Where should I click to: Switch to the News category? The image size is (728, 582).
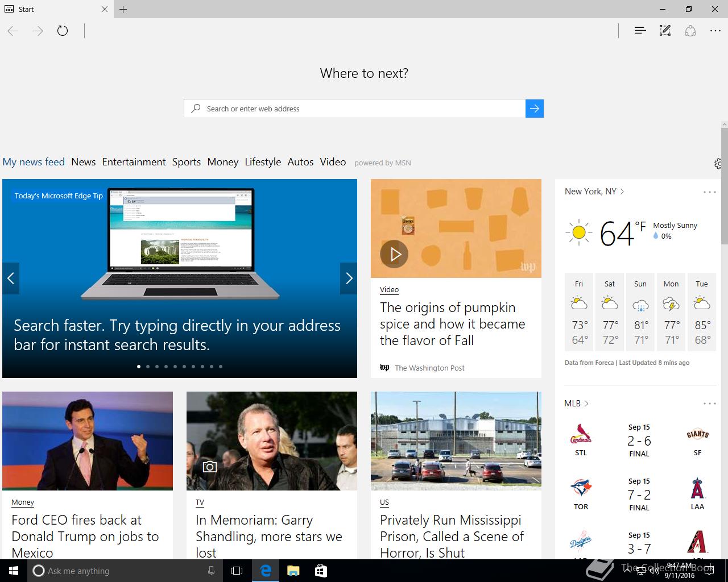[84, 162]
